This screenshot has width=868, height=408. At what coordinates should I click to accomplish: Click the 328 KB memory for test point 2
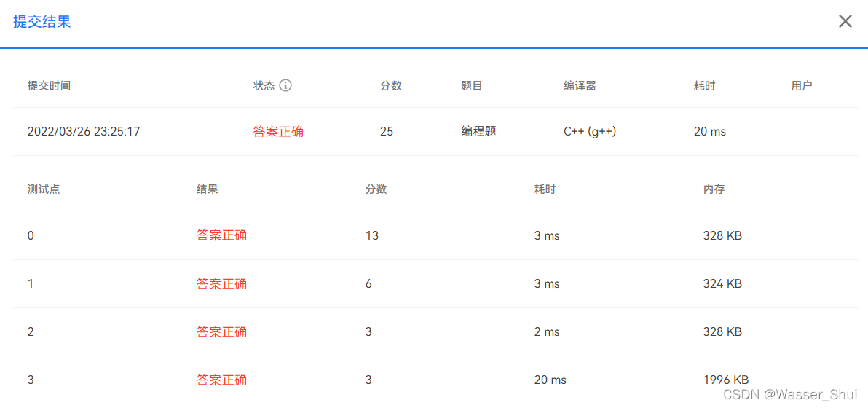point(722,332)
